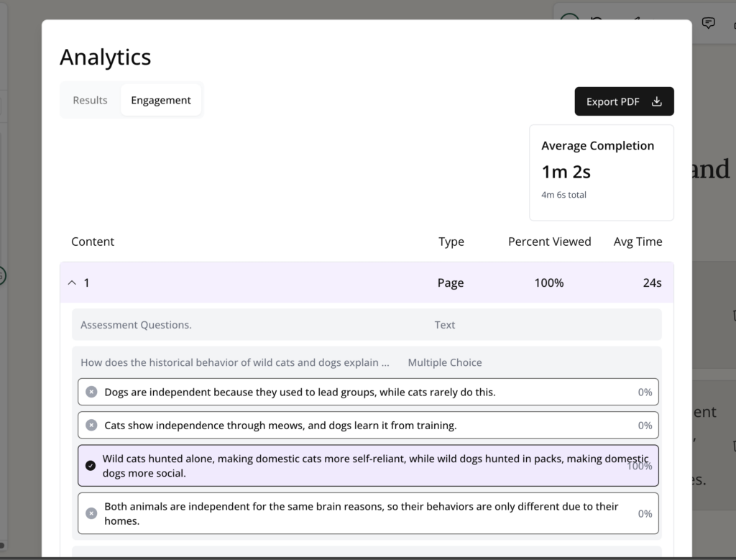The height and width of the screenshot is (560, 736).
Task: Switch to the Results tab
Action: pyautogui.click(x=90, y=100)
